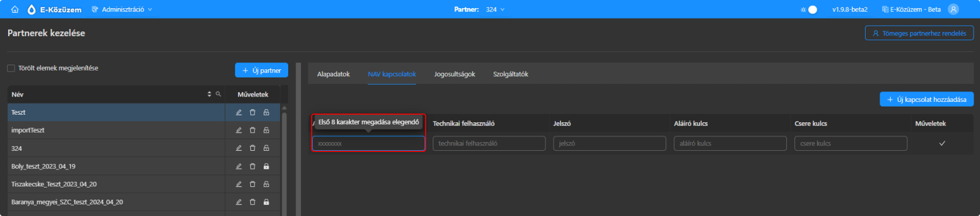Expand the Partner 324 selector
This screenshot has height=216, width=980.
[x=495, y=9]
